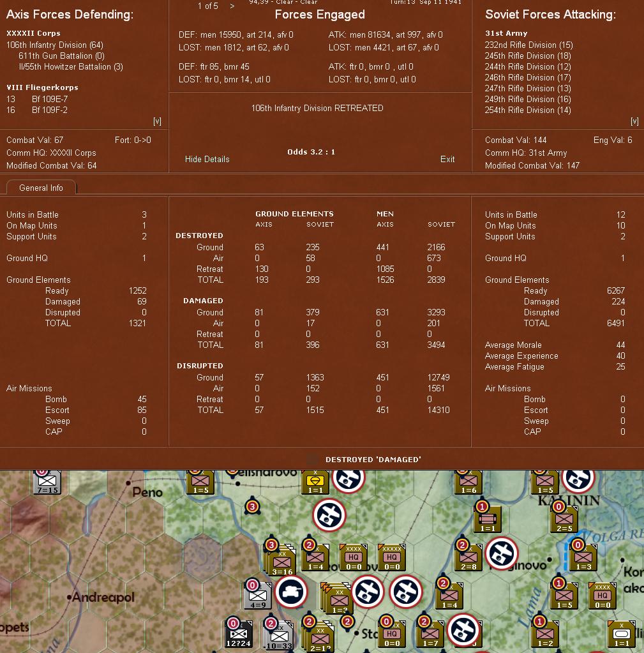Click air battle marker beside the 1=7 counter
The height and width of the screenshot is (653, 644).
click(x=463, y=630)
